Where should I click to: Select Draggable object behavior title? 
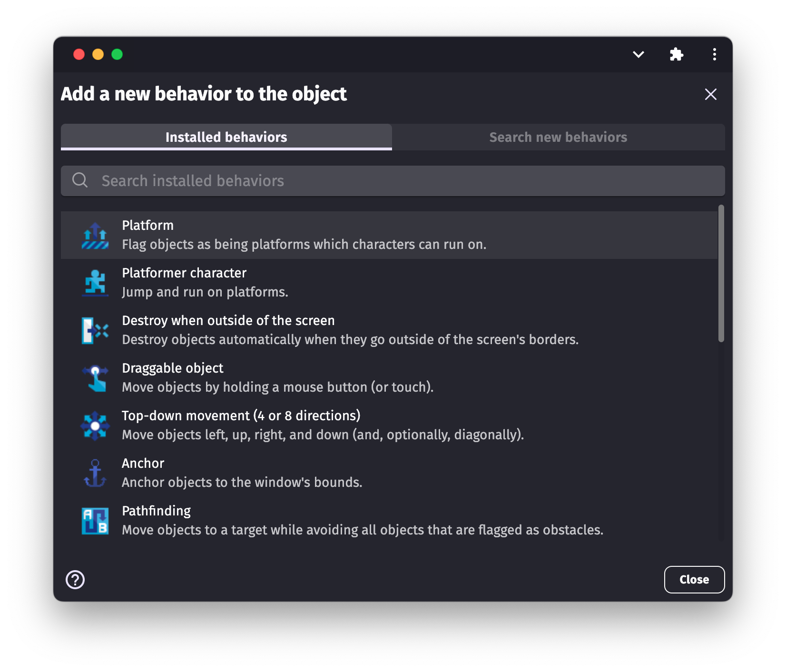pyautogui.click(x=172, y=368)
